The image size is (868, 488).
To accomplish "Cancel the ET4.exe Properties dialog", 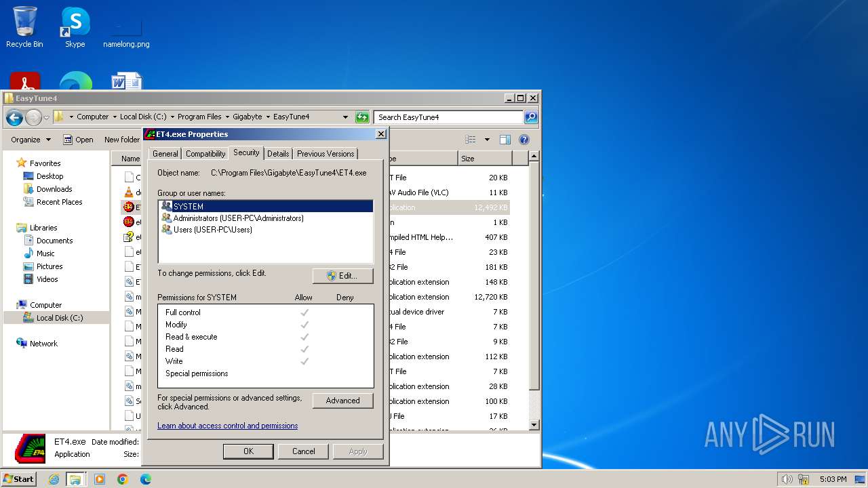I will click(x=303, y=451).
